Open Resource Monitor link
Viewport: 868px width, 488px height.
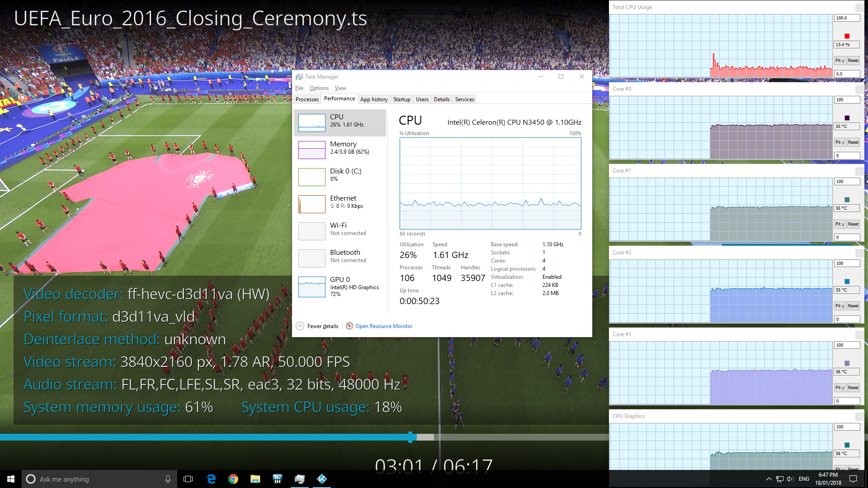pos(383,326)
